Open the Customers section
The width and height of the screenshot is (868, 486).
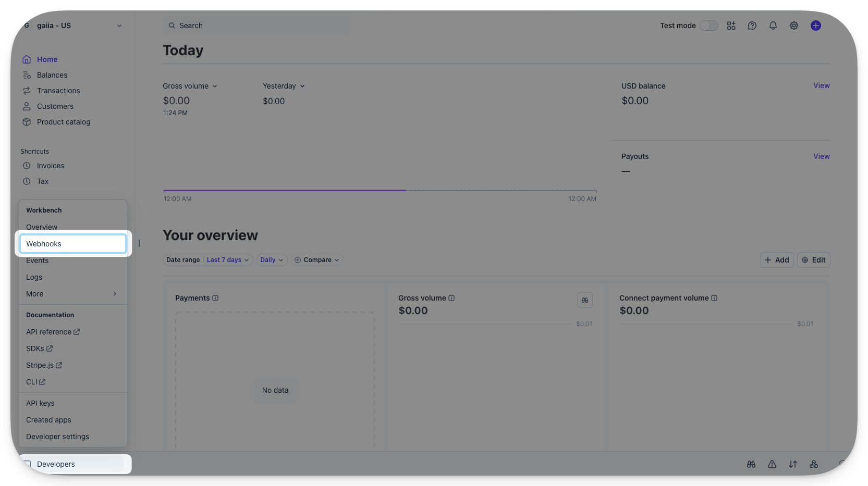[x=55, y=106]
